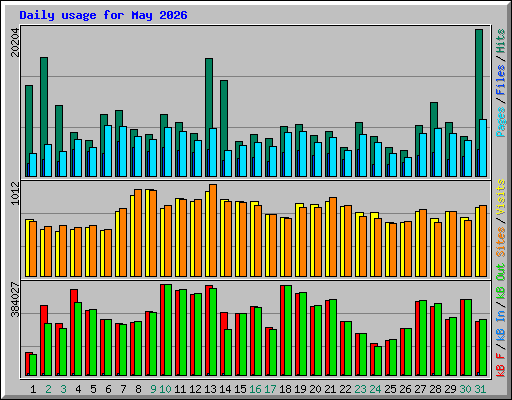Viewport: 512px width, 400px height.
Task: Click day label 7 on the x-axis
Action: 123,389
